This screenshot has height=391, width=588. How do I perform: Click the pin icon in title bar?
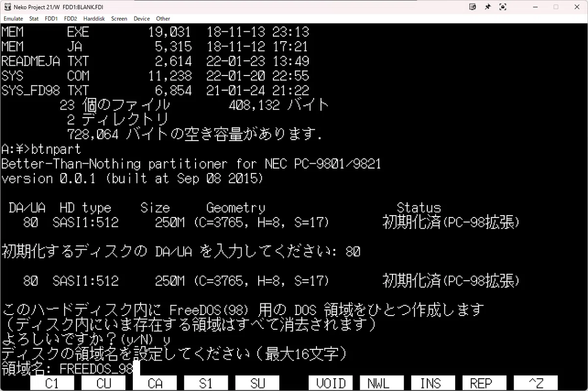(x=488, y=7)
